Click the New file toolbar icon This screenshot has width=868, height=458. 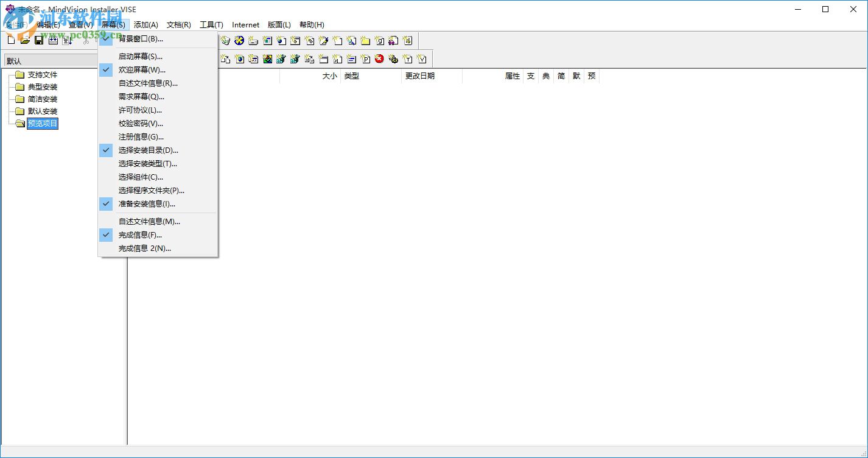click(x=11, y=41)
